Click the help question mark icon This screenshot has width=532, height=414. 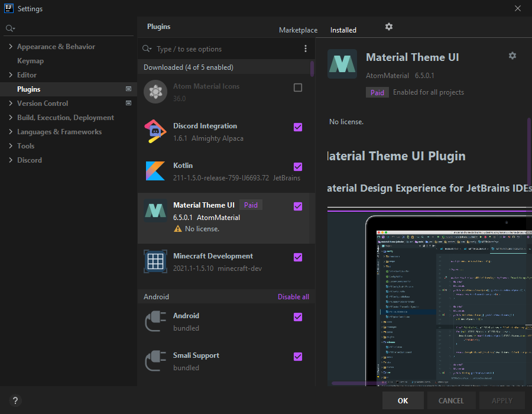coord(15,400)
